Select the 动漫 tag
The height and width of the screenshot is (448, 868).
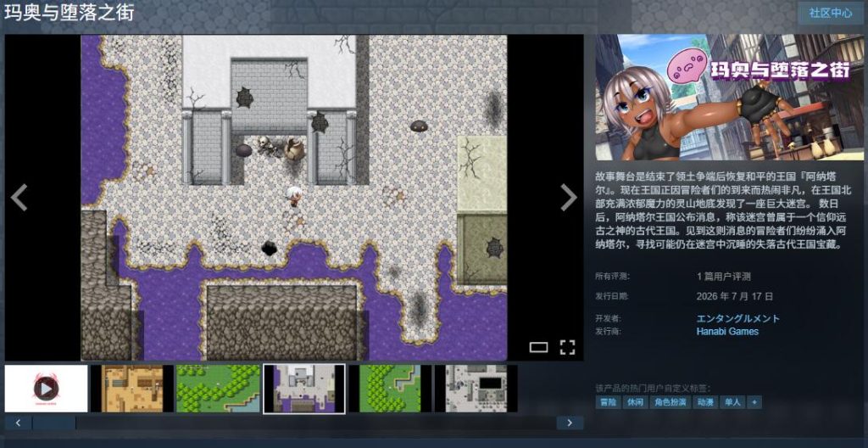pos(705,402)
